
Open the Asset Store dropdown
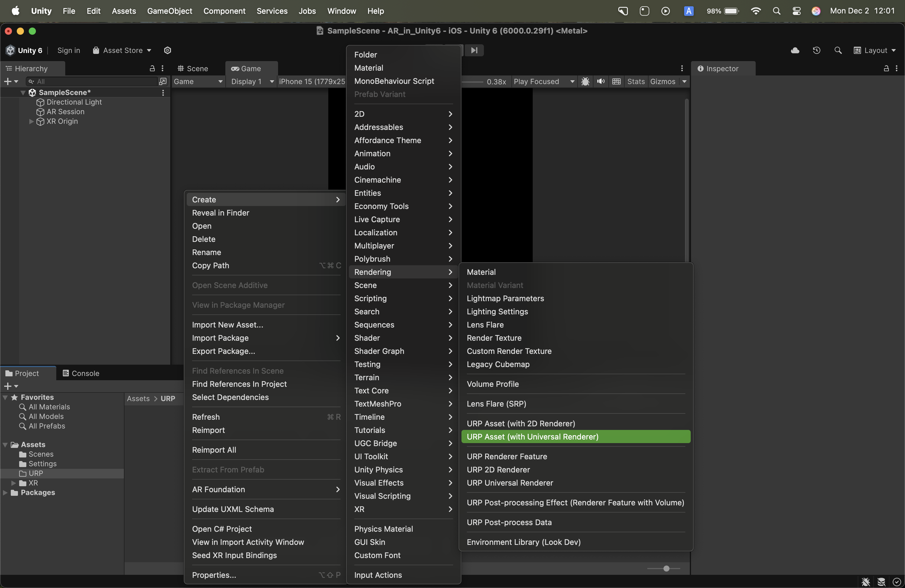point(122,50)
